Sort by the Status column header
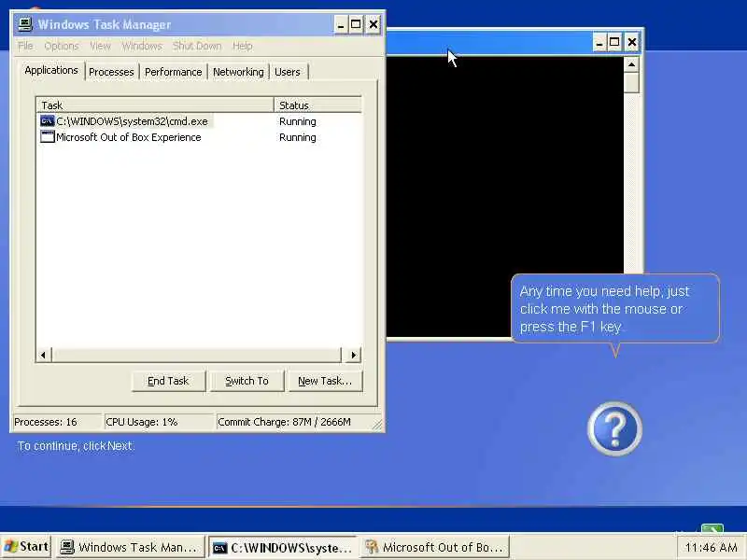The image size is (747, 560). (317, 105)
